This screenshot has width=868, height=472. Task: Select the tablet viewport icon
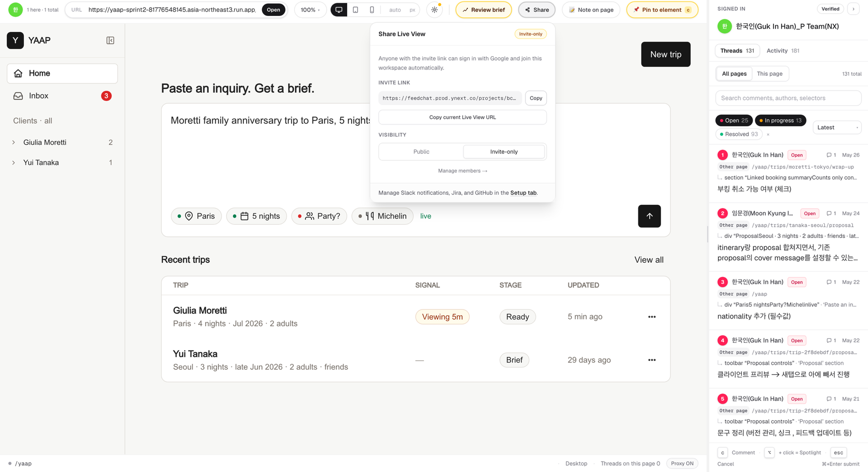pos(355,10)
